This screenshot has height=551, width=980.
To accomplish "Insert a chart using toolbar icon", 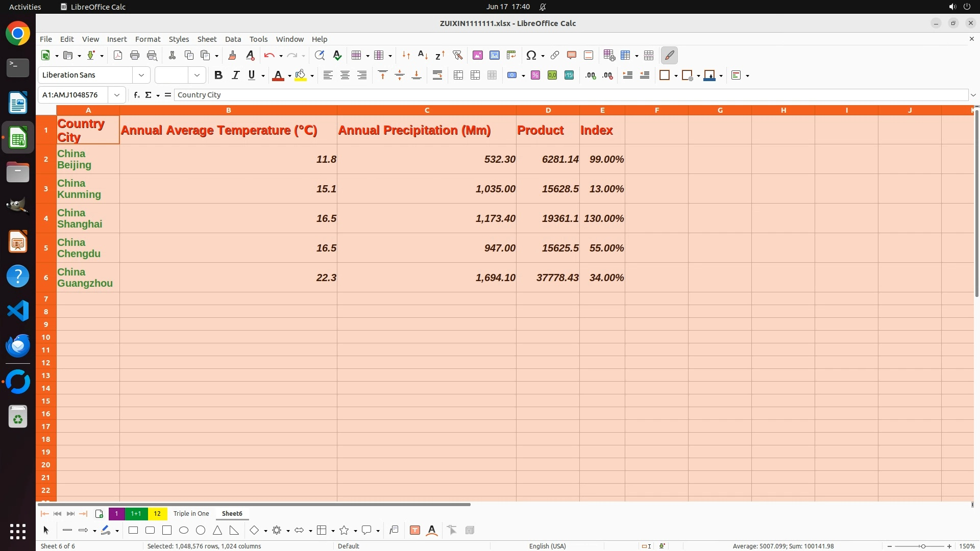I will (494, 55).
